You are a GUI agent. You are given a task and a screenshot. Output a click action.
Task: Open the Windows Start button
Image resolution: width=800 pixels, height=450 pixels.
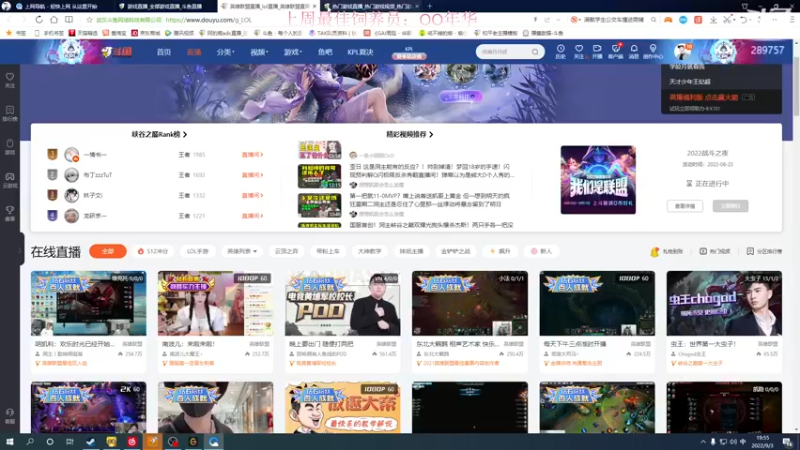tap(10, 441)
